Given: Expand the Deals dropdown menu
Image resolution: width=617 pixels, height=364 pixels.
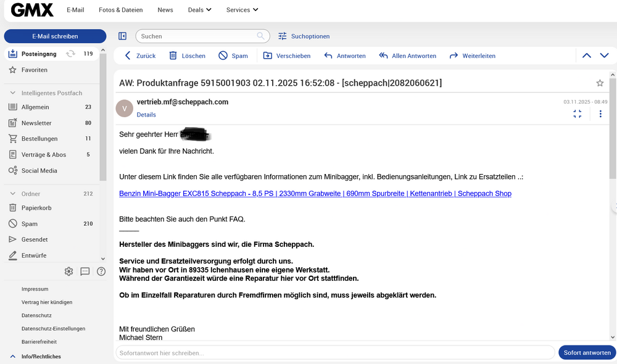Looking at the screenshot, I should pyautogui.click(x=199, y=10).
